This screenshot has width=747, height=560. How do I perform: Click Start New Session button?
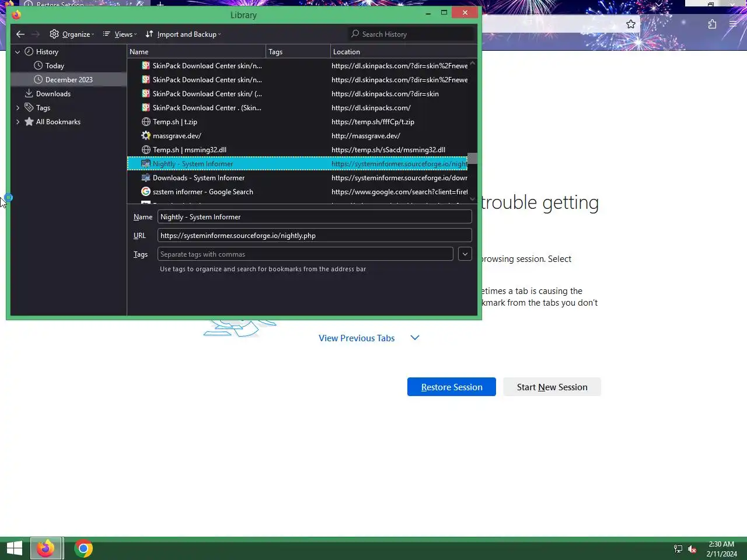pos(552,387)
